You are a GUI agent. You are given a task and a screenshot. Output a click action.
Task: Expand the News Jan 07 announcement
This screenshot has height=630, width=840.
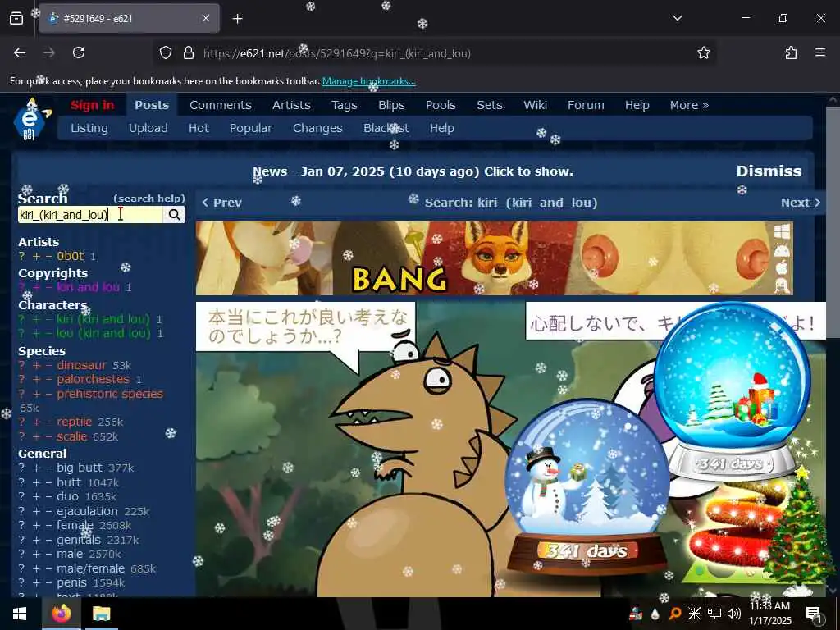(413, 171)
